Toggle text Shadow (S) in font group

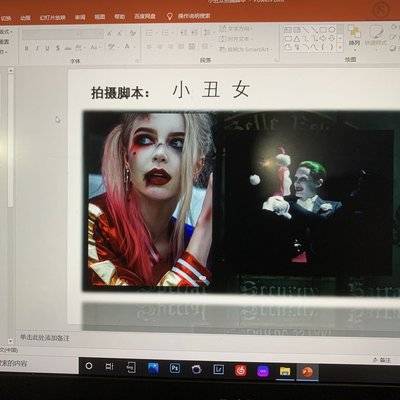tap(58, 48)
